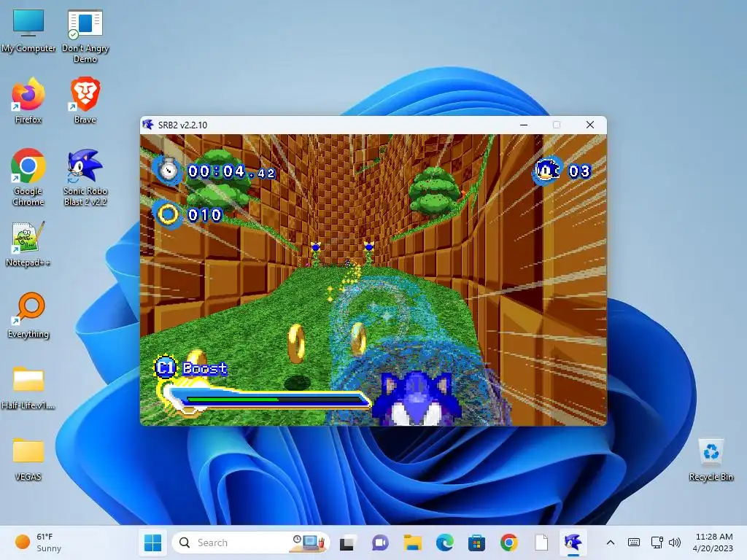Expand the hidden system tray icons chevron

tap(611, 542)
